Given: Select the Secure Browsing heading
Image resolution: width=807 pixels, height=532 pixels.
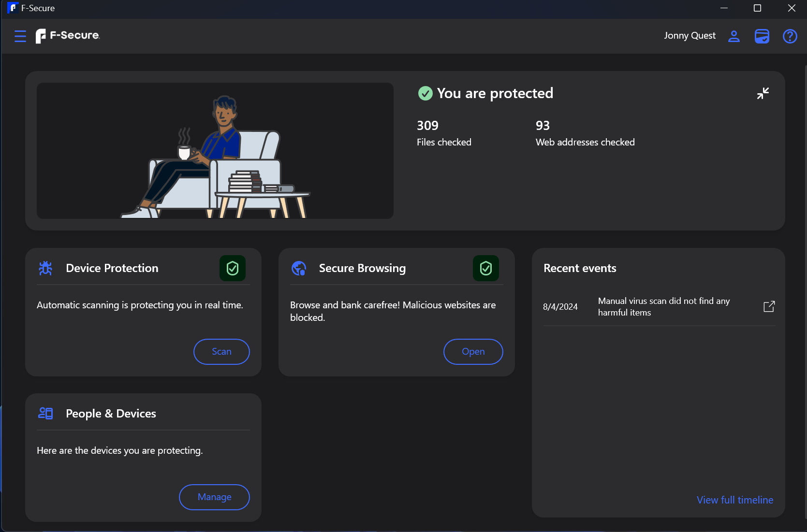Looking at the screenshot, I should (x=362, y=269).
